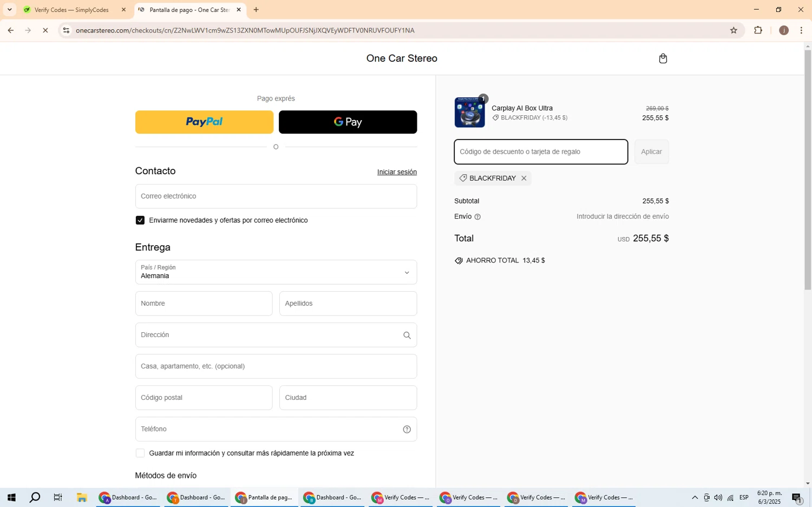Open the Wi-Fi network tray icon
Viewport: 812px width, 507px height.
[x=730, y=498]
